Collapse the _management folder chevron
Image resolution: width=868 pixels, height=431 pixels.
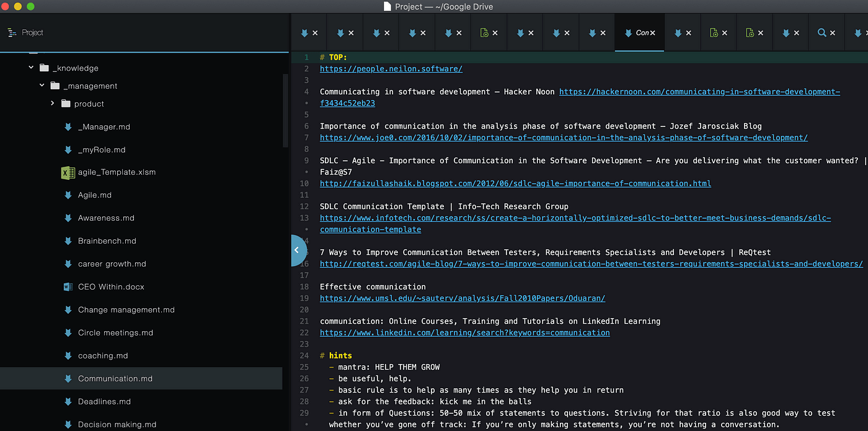pos(42,86)
